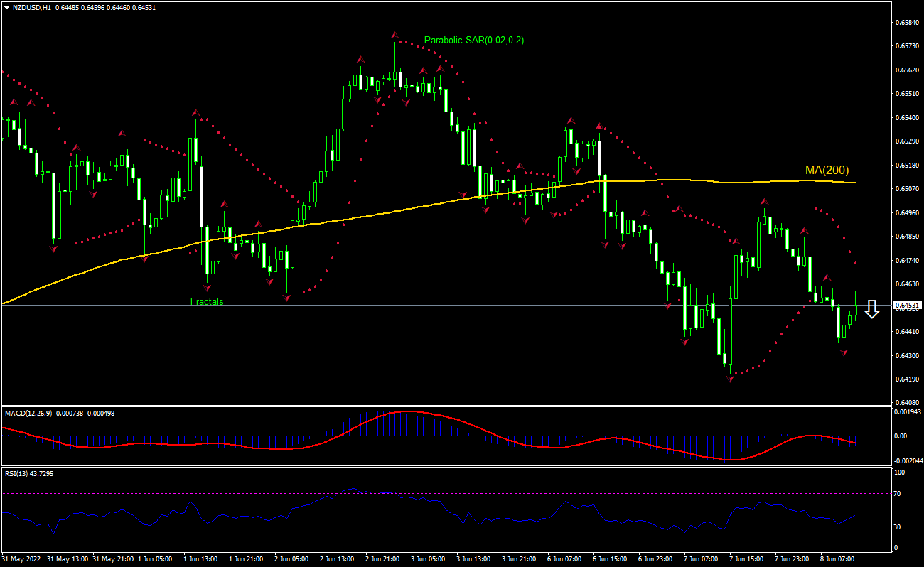
Task: Select the yellow MA(200) label
Action: coord(826,171)
